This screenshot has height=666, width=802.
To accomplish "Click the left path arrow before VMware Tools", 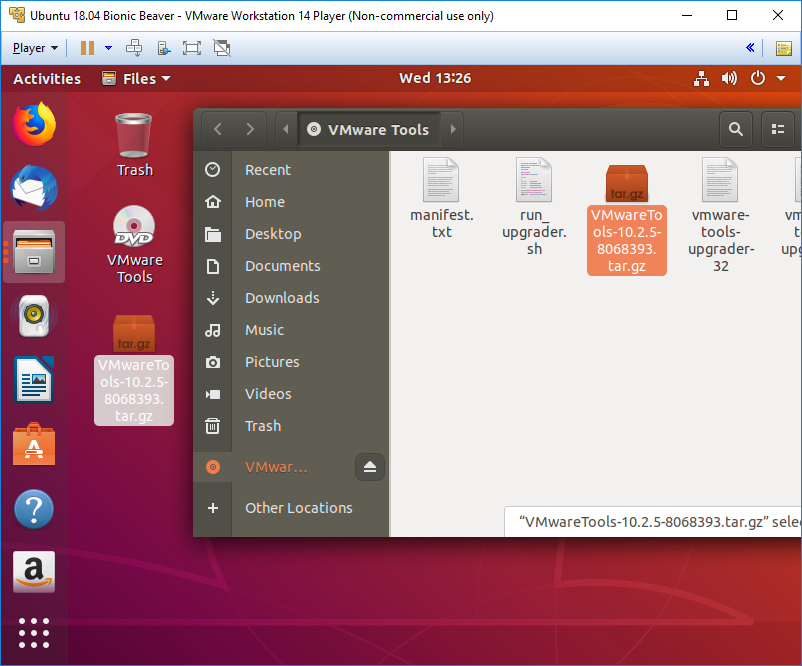I will [x=286, y=129].
